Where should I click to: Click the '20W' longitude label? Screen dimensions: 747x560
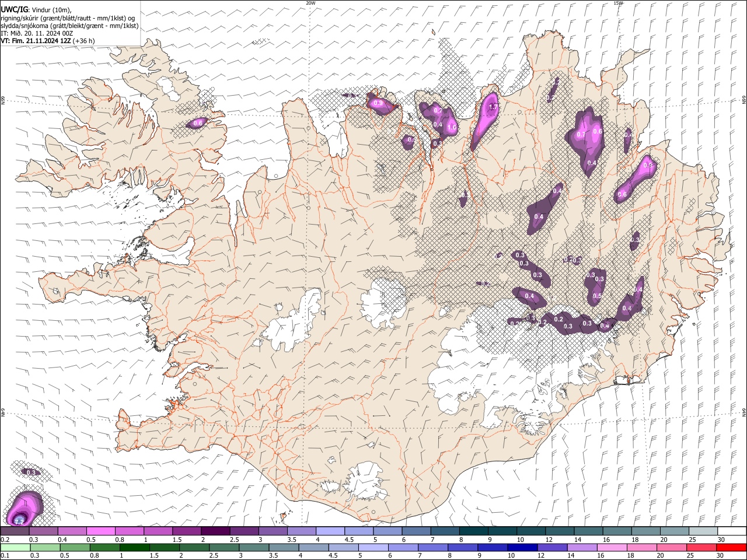pyautogui.click(x=310, y=3)
